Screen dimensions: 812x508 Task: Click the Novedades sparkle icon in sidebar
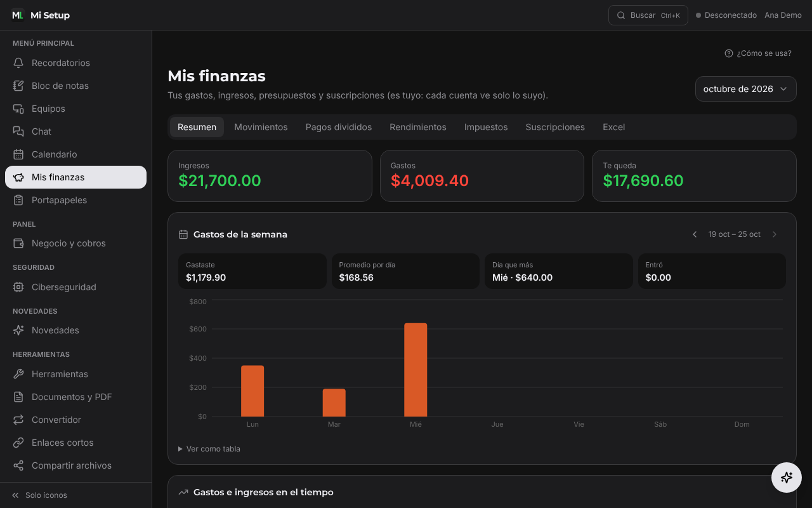click(x=19, y=330)
